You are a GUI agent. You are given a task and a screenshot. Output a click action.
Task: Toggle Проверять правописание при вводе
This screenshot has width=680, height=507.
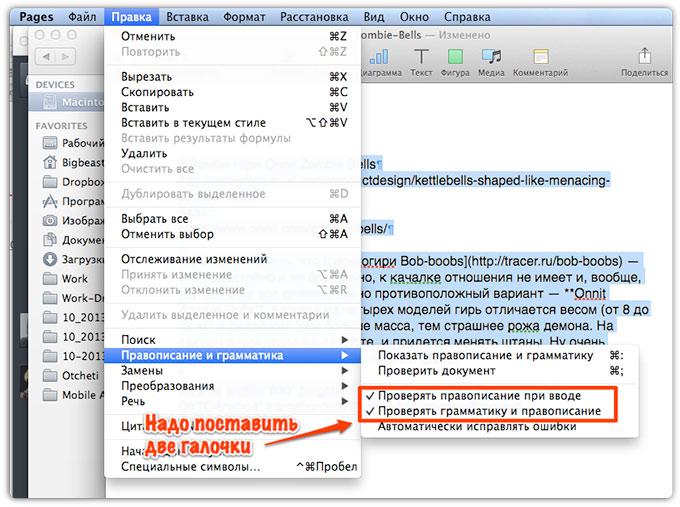(499, 396)
